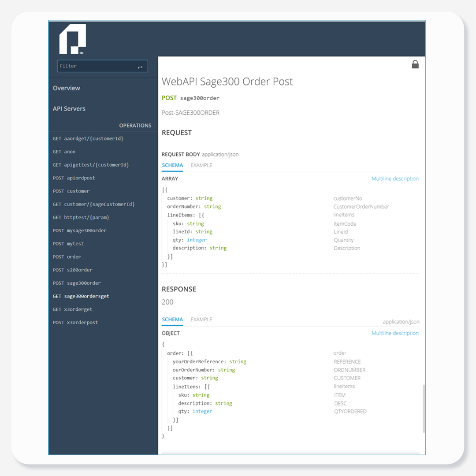Image resolution: width=476 pixels, height=476 pixels.
Task: Select GET customer/{sageCustomerId} operation
Action: pos(93,205)
